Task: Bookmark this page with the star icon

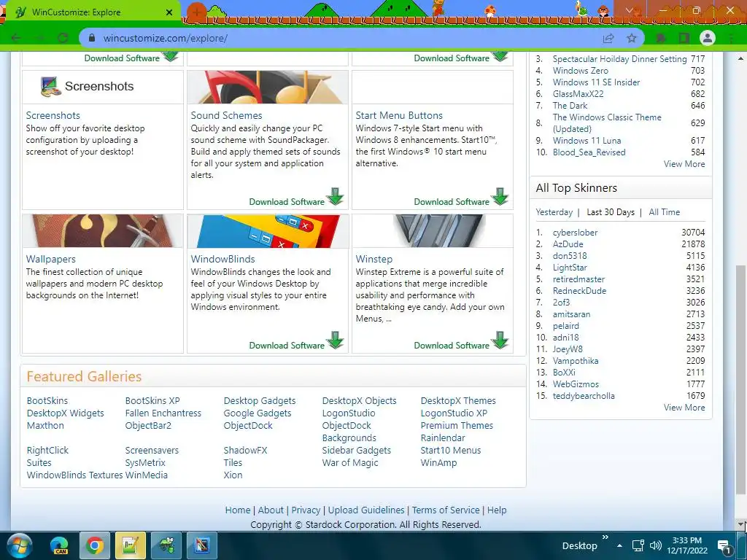Action: click(x=632, y=38)
